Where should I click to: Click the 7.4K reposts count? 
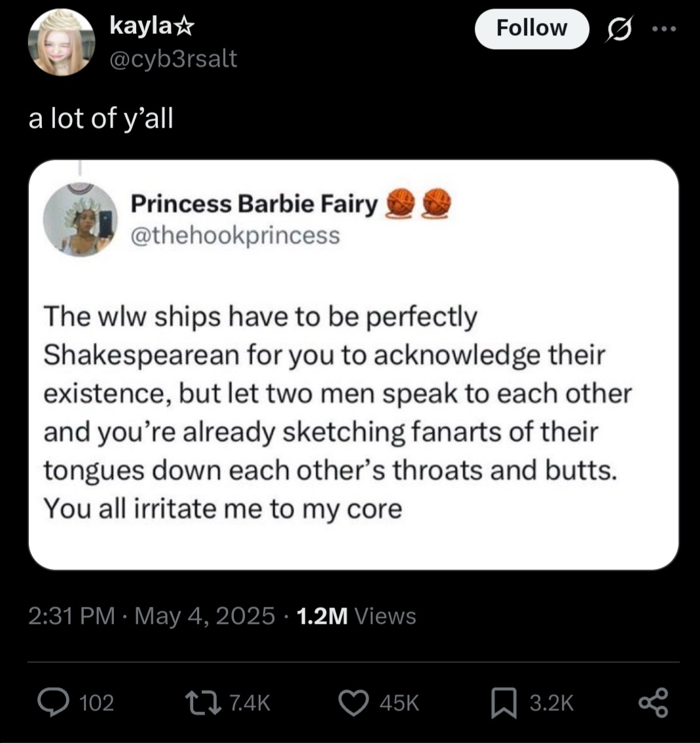(251, 703)
